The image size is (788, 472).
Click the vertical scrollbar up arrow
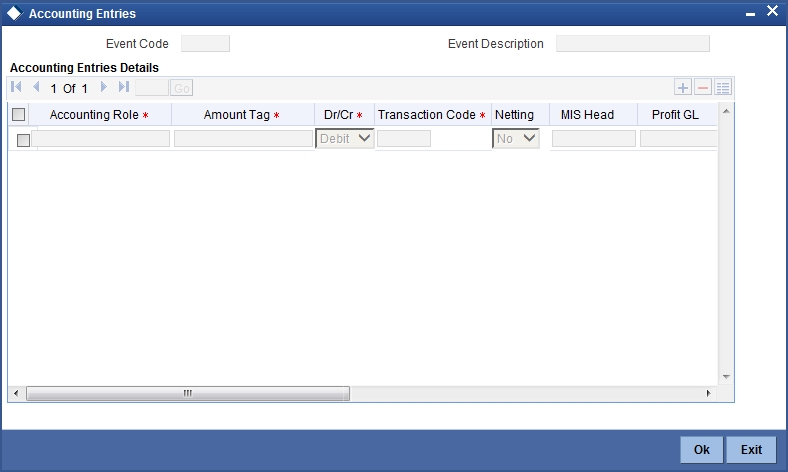[x=726, y=111]
